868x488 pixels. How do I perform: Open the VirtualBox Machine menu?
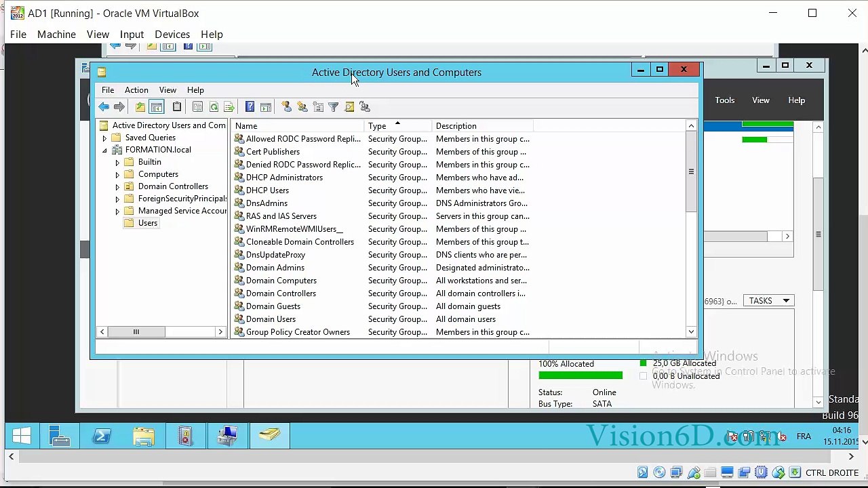(56, 35)
